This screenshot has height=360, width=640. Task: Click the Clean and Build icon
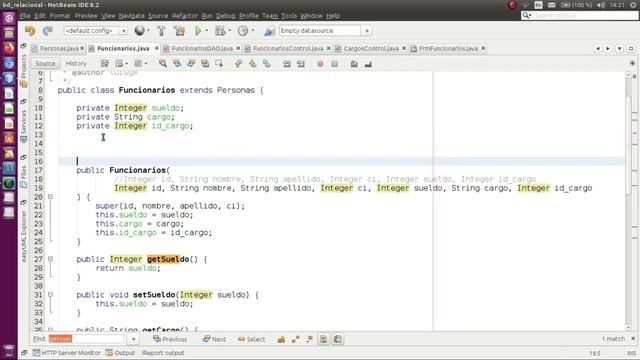coord(179,31)
